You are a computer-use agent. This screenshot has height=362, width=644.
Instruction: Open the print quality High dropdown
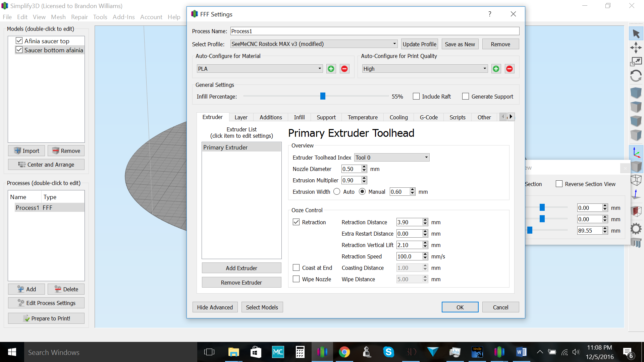click(x=425, y=69)
